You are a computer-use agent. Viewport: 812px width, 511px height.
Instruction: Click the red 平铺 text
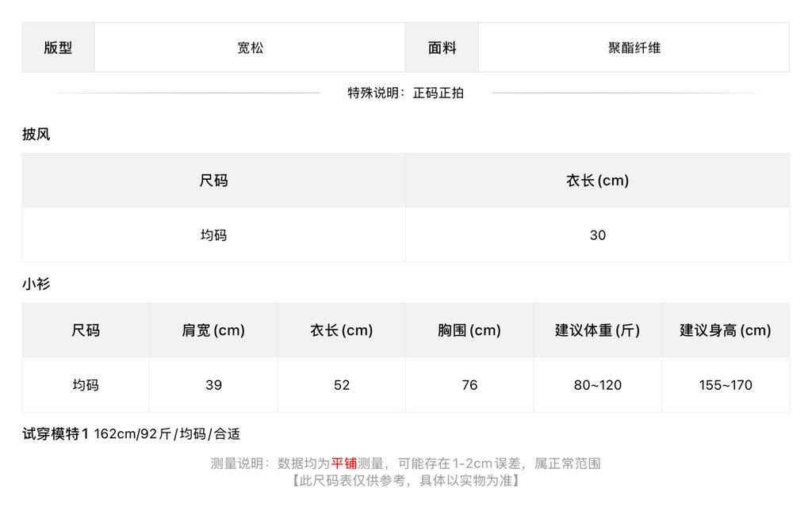click(344, 463)
